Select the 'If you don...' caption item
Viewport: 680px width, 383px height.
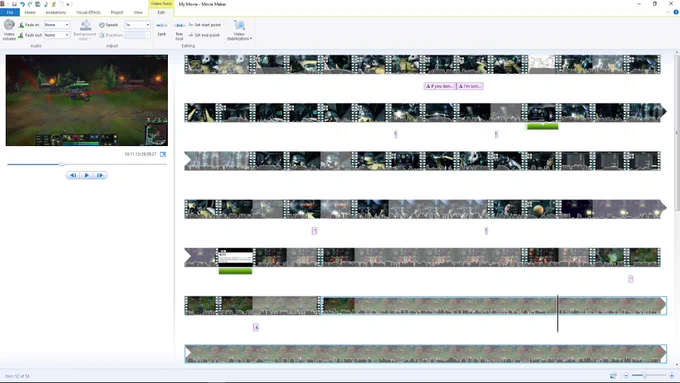440,86
